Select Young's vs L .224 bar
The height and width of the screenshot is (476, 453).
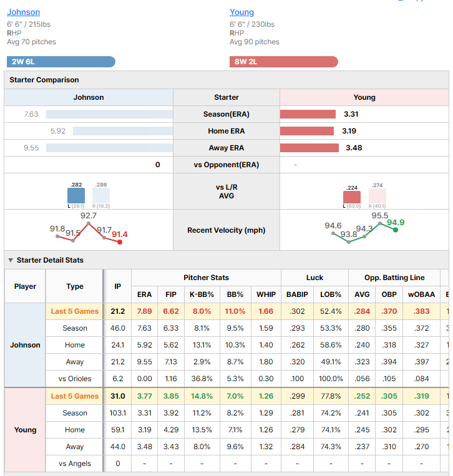click(352, 197)
